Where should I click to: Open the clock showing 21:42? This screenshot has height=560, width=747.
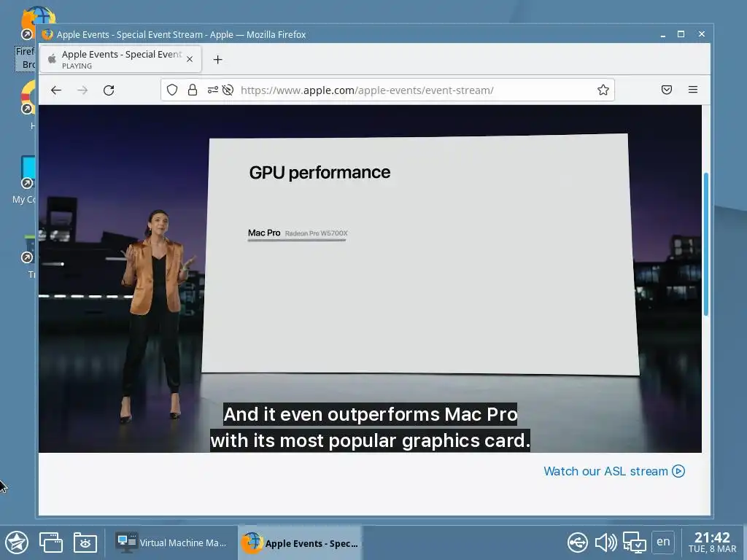click(x=712, y=542)
